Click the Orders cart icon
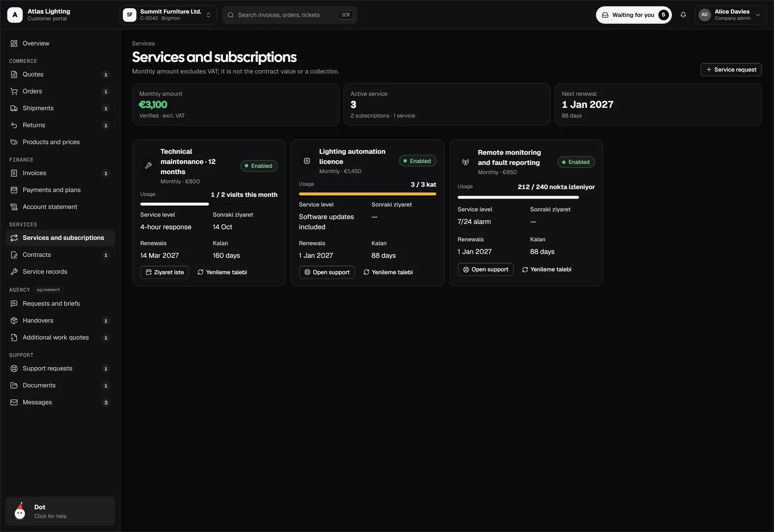 click(x=14, y=91)
